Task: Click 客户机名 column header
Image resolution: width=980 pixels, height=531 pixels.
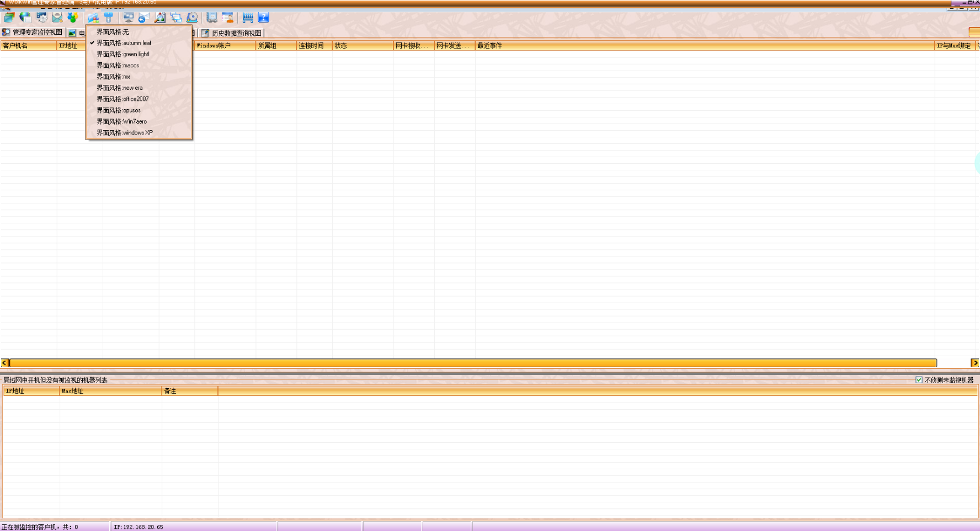Action: [28, 46]
